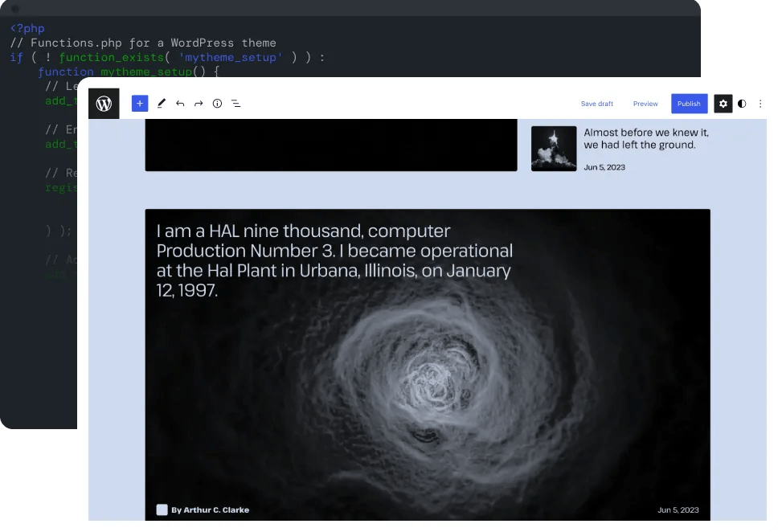The width and height of the screenshot is (778, 532).
Task: Click the 'Almost before we knew it' title
Action: [645, 138]
